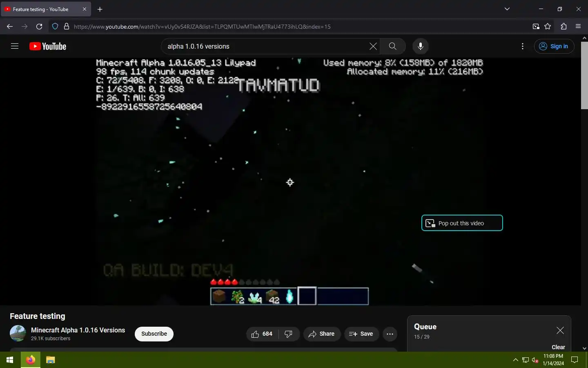This screenshot has height=368, width=588.
Task: Open the Firefox extensions menu
Action: point(563,27)
